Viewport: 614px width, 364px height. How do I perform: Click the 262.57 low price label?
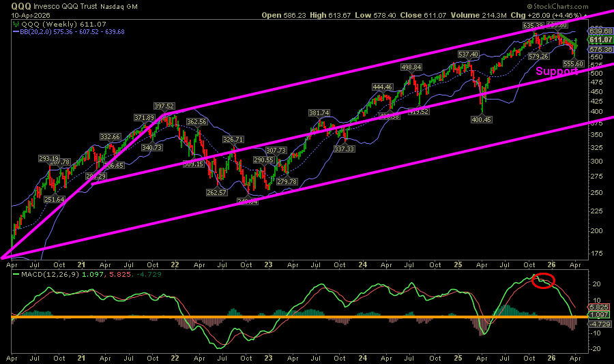coord(217,192)
